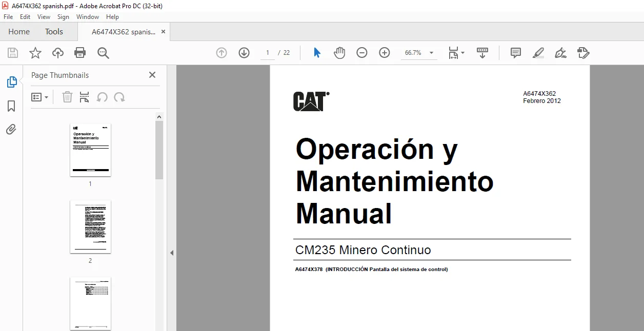Switch to the Tools tab

tap(54, 32)
